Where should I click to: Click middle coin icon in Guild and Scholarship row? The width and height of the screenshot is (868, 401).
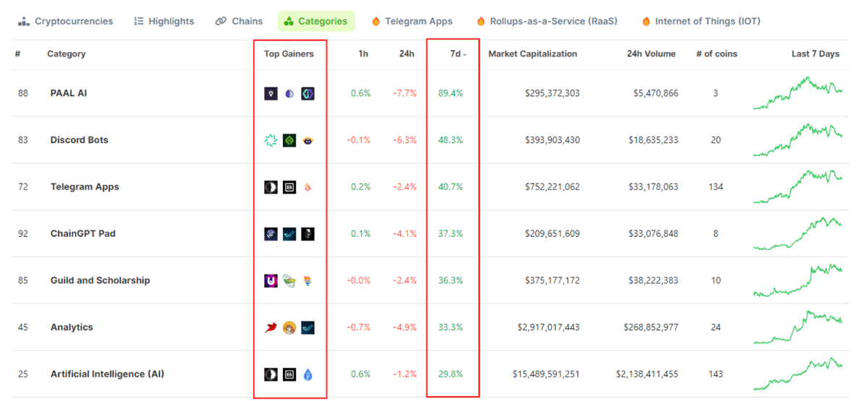click(x=289, y=280)
